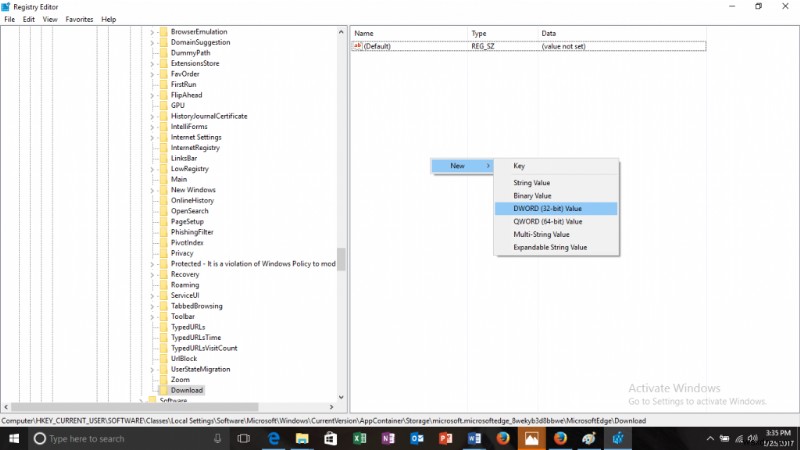The height and width of the screenshot is (450, 800).
Task: Click the tree's vertical scrollbar thumb
Action: click(x=341, y=259)
